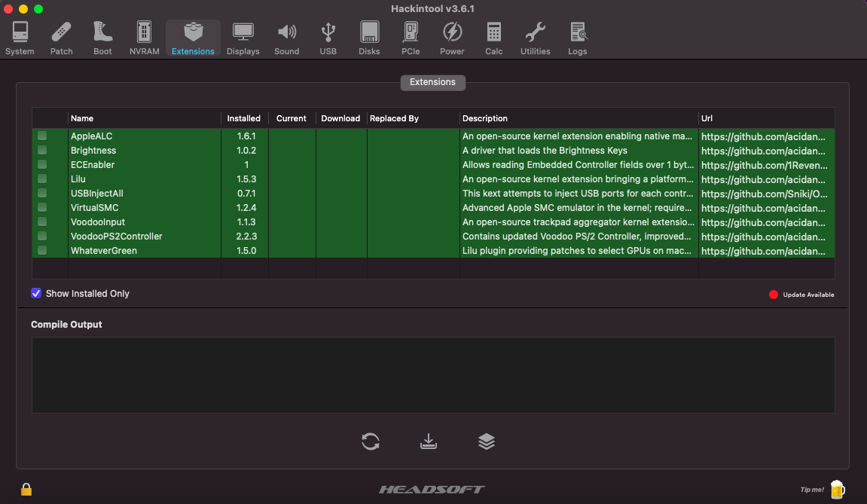Check the WhateverGreen row checkbox

(42, 251)
